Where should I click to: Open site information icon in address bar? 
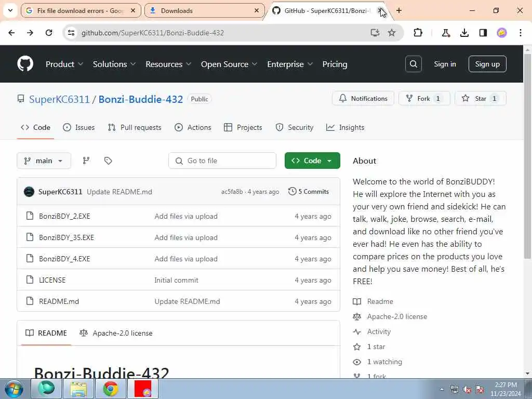coord(71,33)
